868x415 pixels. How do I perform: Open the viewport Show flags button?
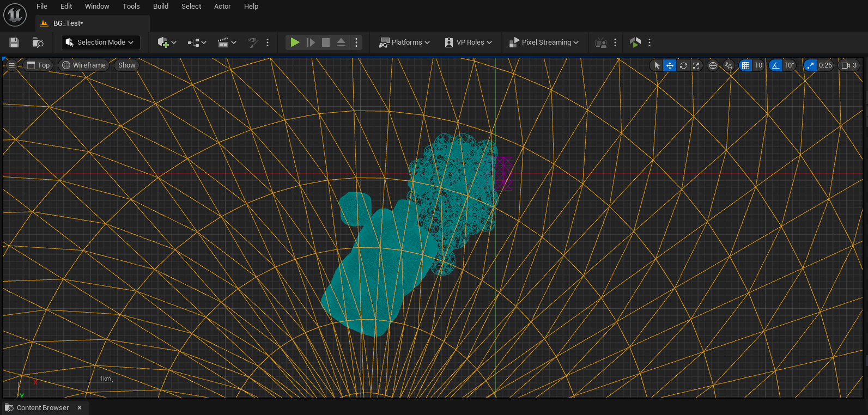(127, 65)
